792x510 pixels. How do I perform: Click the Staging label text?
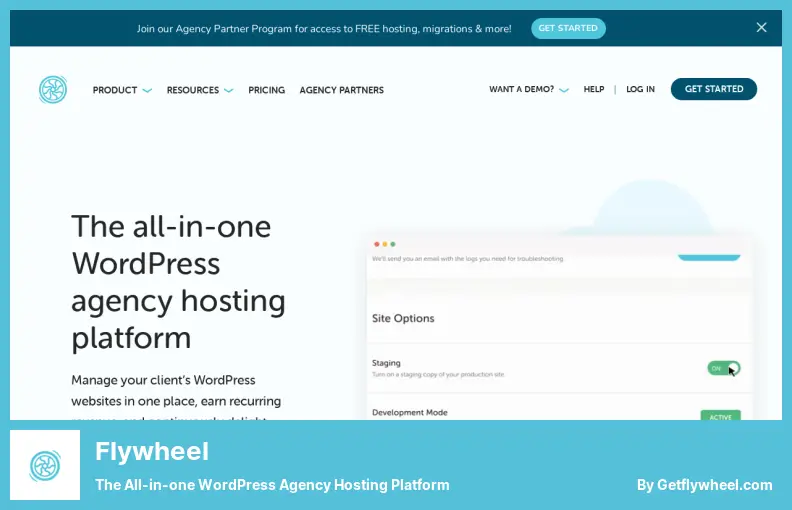point(386,363)
